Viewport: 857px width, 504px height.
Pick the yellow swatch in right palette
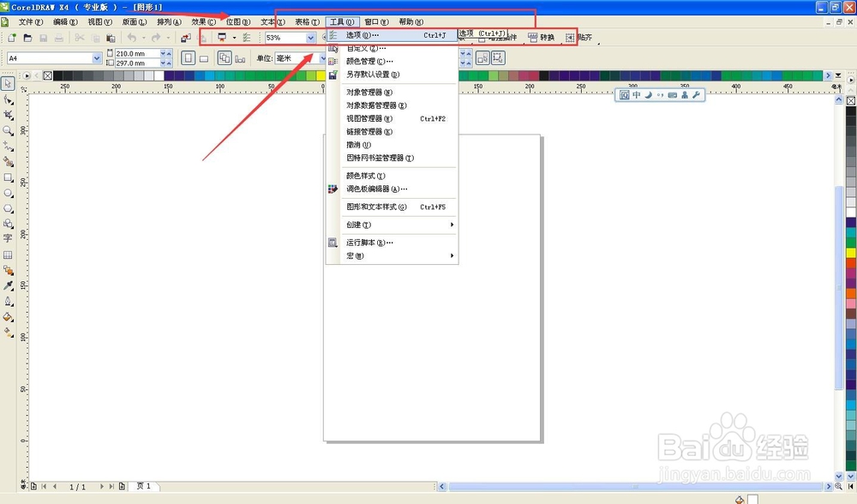click(851, 253)
